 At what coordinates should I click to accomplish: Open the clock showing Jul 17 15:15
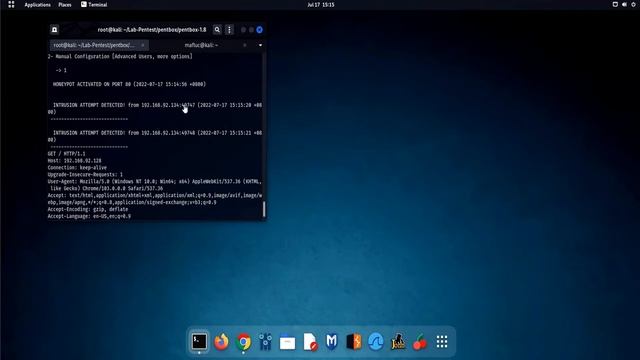[321, 5]
